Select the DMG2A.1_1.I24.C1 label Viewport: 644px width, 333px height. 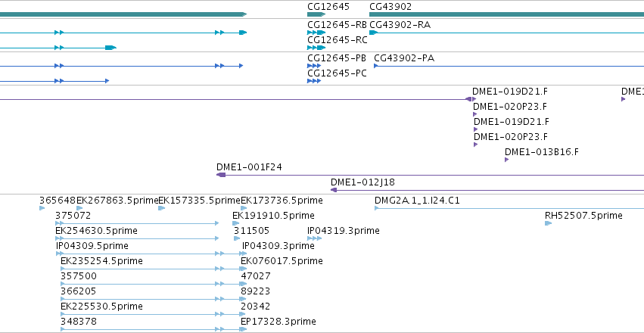[417, 201]
